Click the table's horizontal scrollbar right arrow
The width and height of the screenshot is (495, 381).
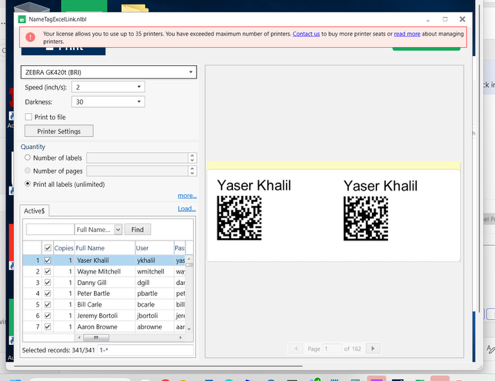click(x=180, y=338)
